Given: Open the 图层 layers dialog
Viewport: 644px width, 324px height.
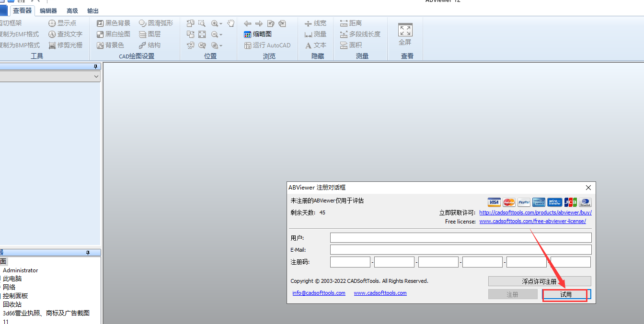Looking at the screenshot, I should (150, 34).
